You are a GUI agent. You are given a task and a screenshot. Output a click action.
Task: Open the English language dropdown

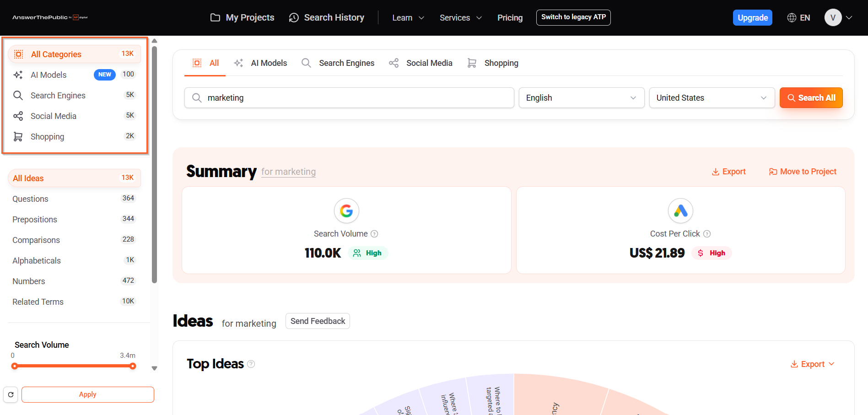coord(581,98)
